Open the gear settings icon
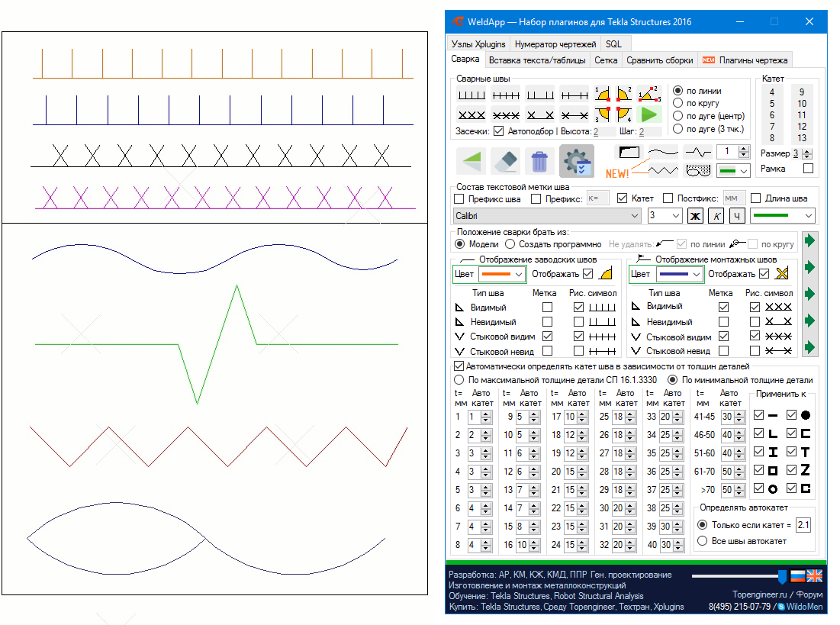The height and width of the screenshot is (625, 840). coord(576,162)
